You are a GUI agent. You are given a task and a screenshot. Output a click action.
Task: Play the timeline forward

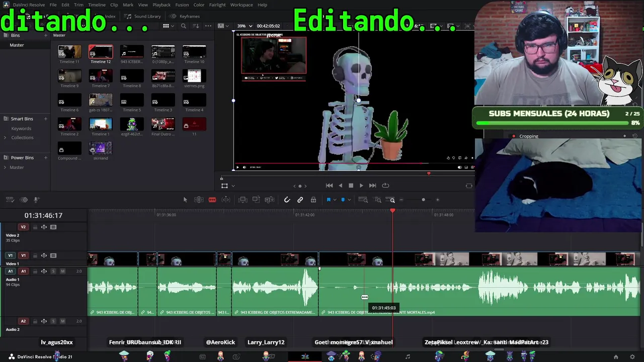tap(361, 186)
